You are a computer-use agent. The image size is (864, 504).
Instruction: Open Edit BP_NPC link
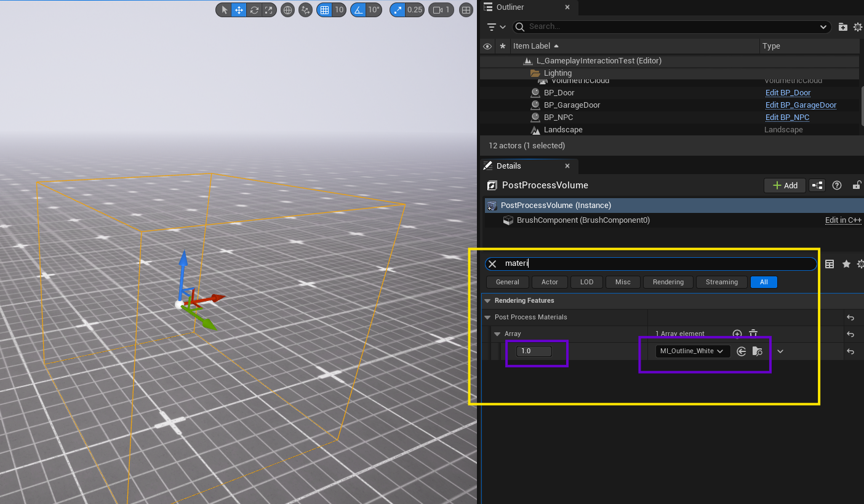(x=787, y=118)
